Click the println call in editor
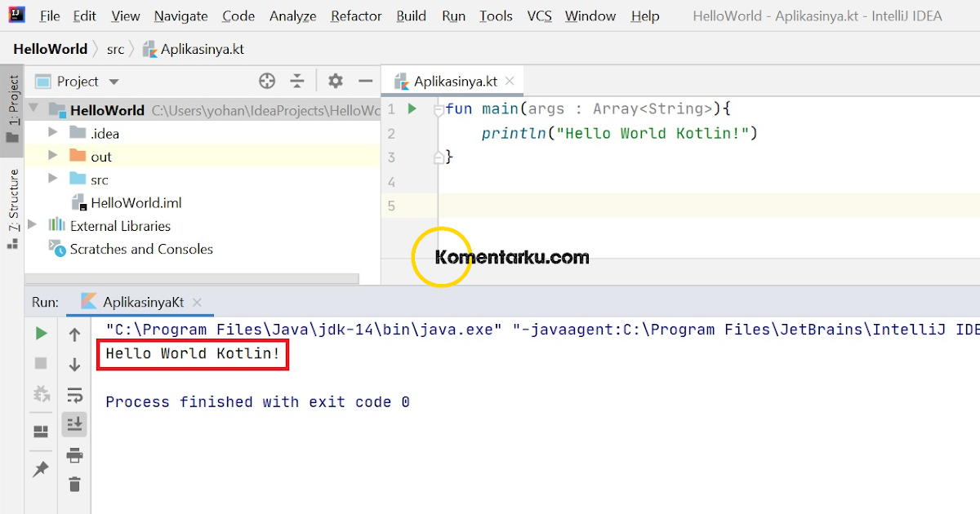 (x=514, y=133)
